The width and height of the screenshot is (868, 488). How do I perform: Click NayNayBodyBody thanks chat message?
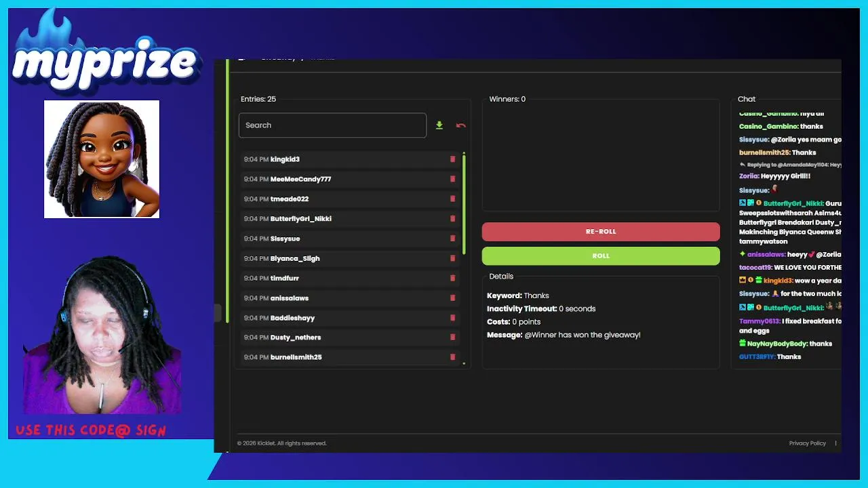point(785,344)
